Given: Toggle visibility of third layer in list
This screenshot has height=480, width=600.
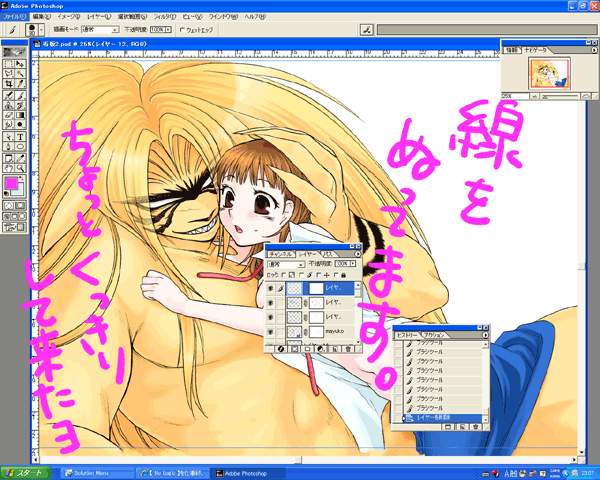Looking at the screenshot, I should click(271, 317).
